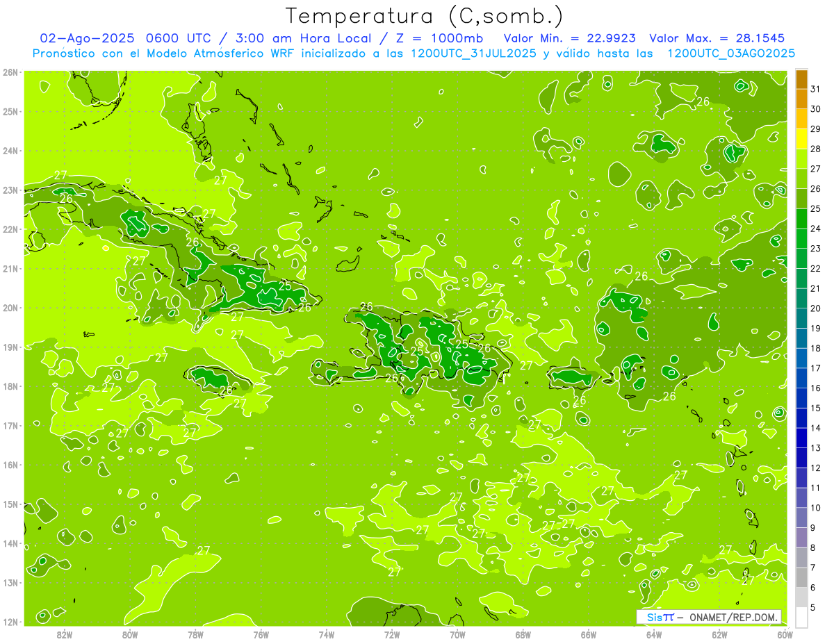Pick the blue swatch between 15 and 16
Screen dimensions: 834x644
click(801, 398)
